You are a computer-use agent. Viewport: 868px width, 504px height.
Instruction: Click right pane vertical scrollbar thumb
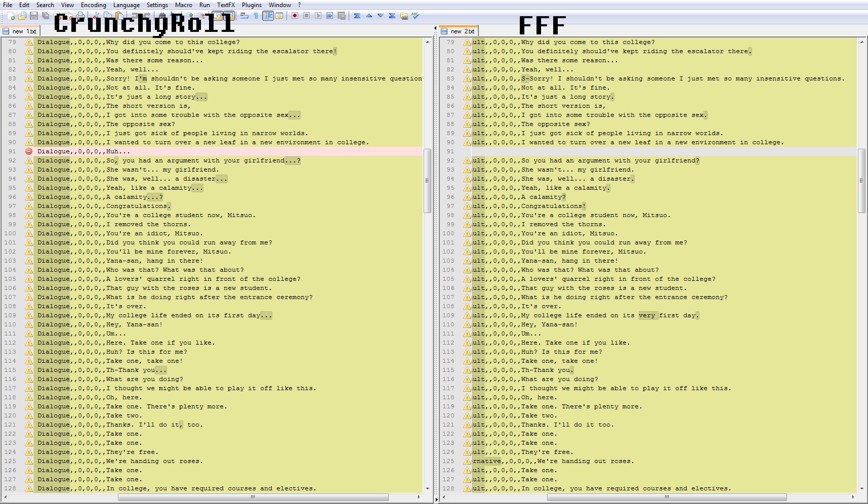tap(861, 181)
